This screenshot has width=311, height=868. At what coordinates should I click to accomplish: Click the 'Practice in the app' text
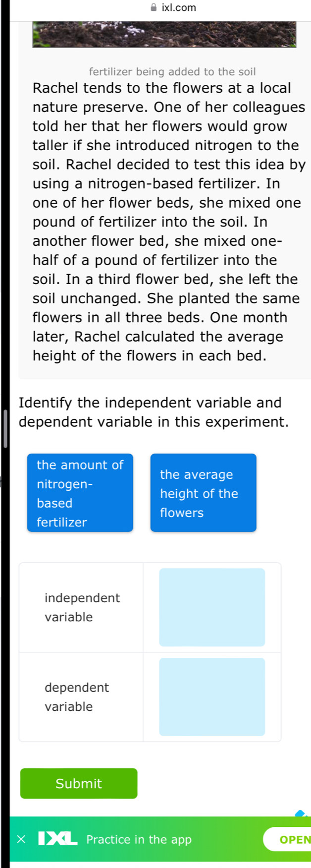click(139, 839)
